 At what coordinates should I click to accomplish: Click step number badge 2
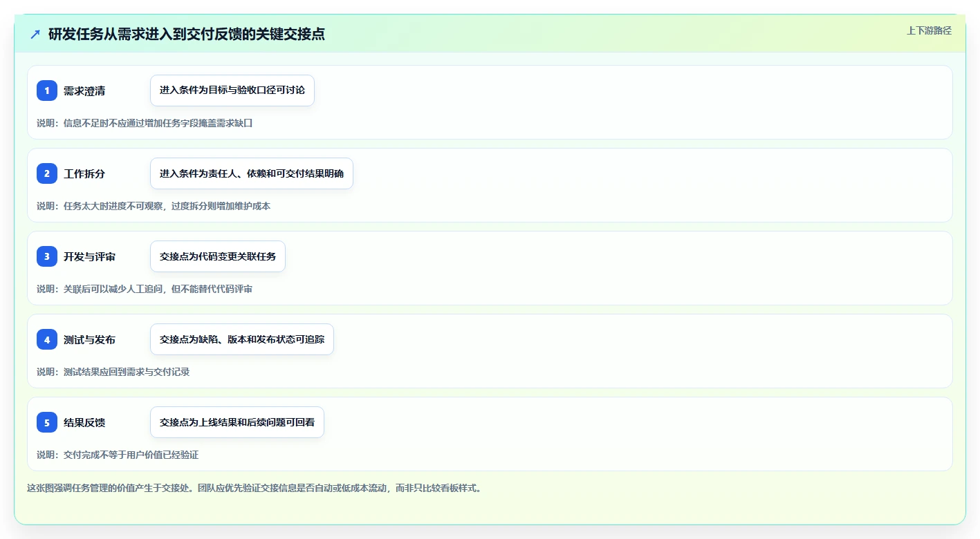(x=47, y=173)
